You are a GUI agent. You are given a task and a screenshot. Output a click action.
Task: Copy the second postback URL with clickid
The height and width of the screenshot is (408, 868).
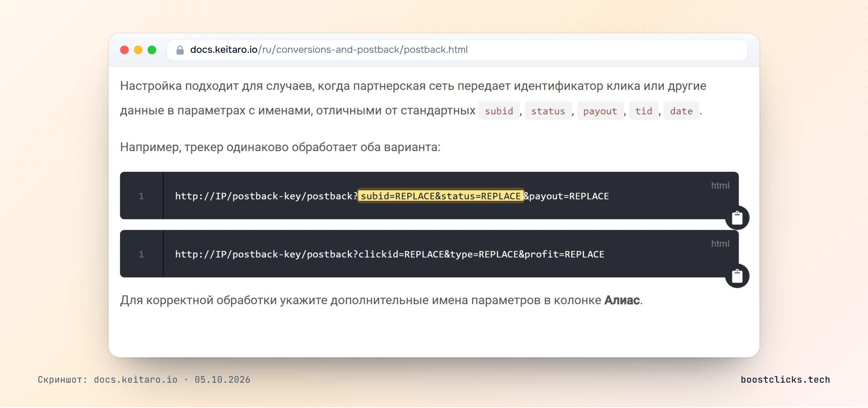pyautogui.click(x=737, y=276)
